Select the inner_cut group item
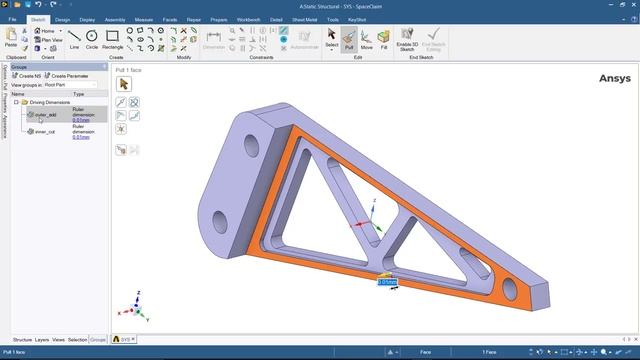 (x=41, y=132)
